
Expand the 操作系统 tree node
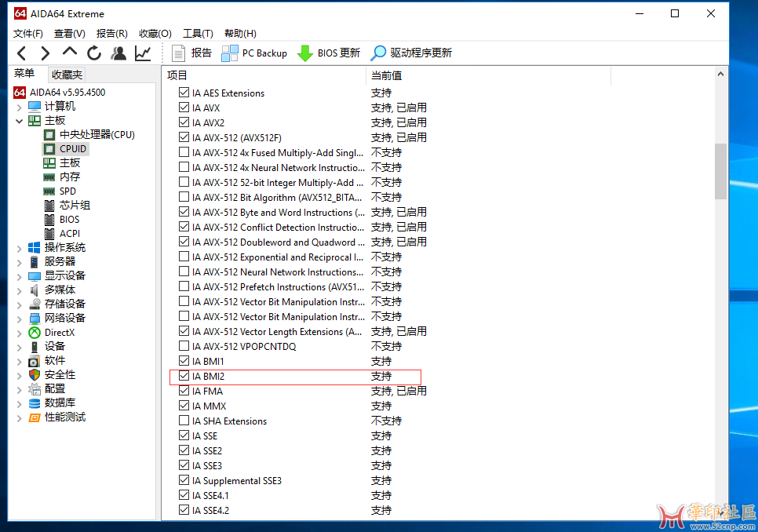pos(20,249)
